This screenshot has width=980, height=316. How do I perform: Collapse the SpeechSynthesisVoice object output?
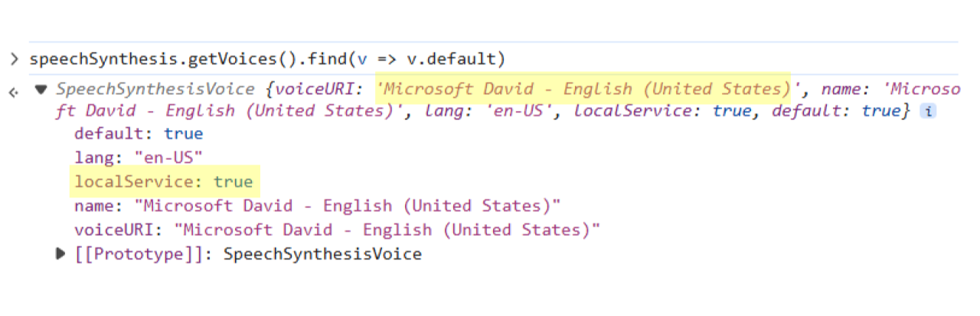[x=41, y=90]
